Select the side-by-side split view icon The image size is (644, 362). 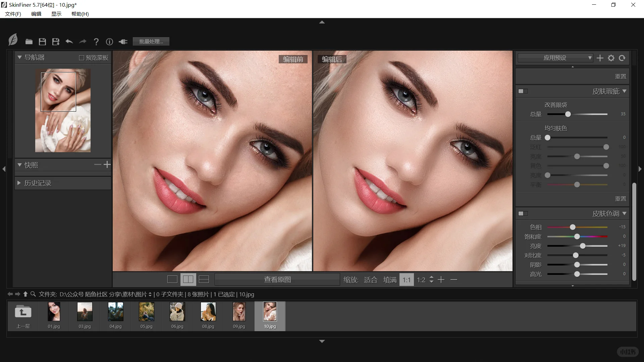[x=188, y=279]
